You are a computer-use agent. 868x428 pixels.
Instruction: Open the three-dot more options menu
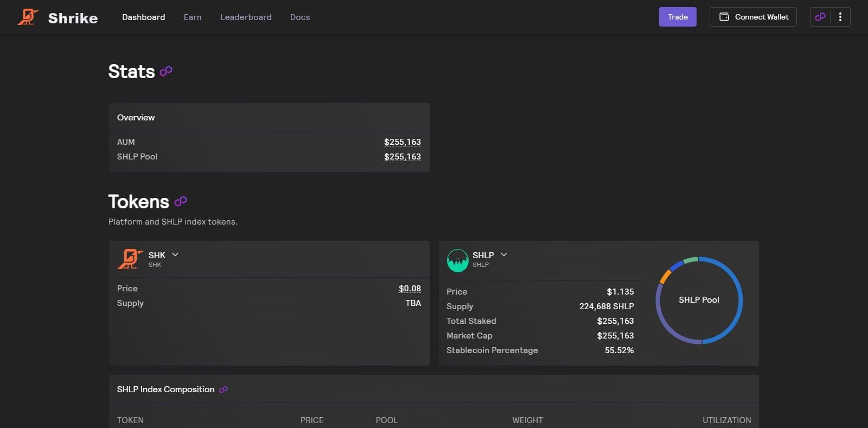click(x=840, y=17)
